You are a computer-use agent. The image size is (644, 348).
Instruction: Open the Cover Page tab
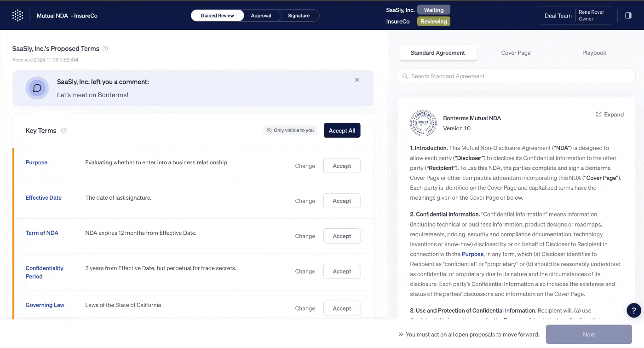tap(516, 52)
